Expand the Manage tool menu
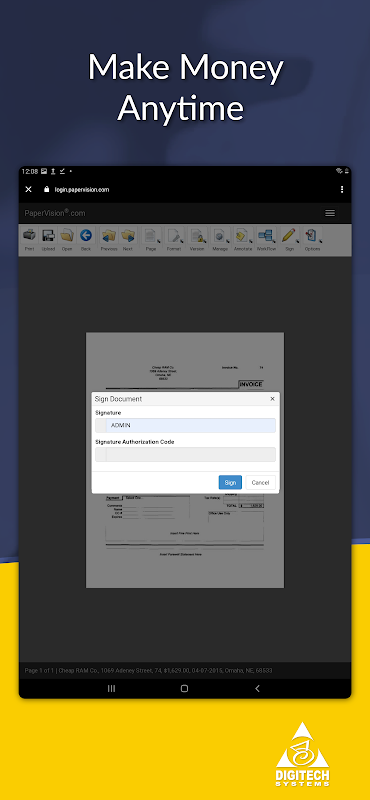The width and height of the screenshot is (370, 800). (x=220, y=240)
